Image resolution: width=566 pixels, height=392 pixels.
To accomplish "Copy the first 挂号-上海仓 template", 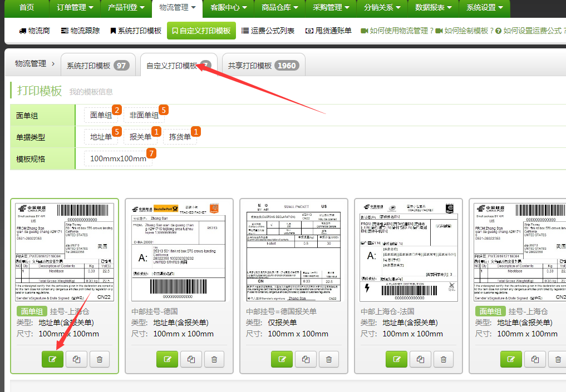I will tap(77, 359).
